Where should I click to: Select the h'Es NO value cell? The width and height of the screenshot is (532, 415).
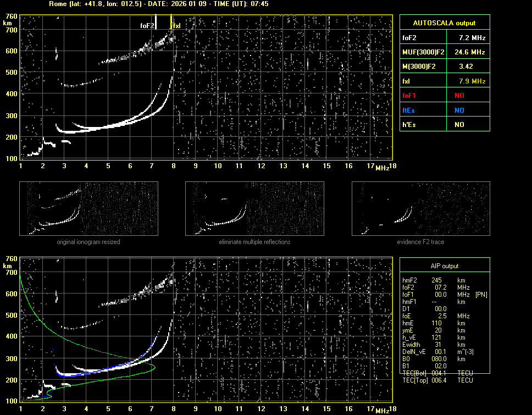[459, 124]
